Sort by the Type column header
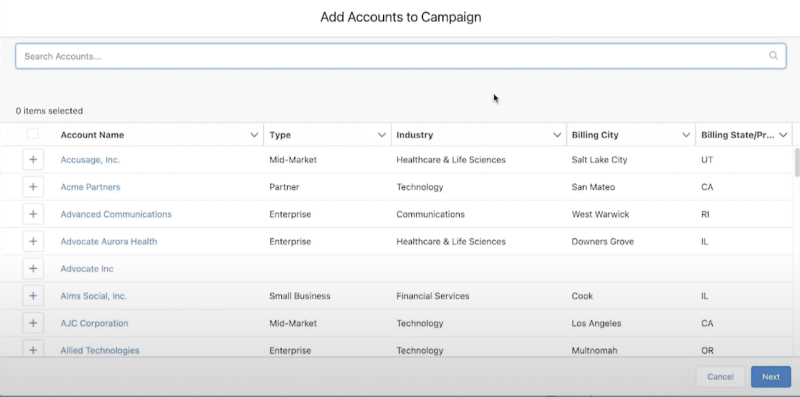800x397 pixels. click(x=280, y=135)
